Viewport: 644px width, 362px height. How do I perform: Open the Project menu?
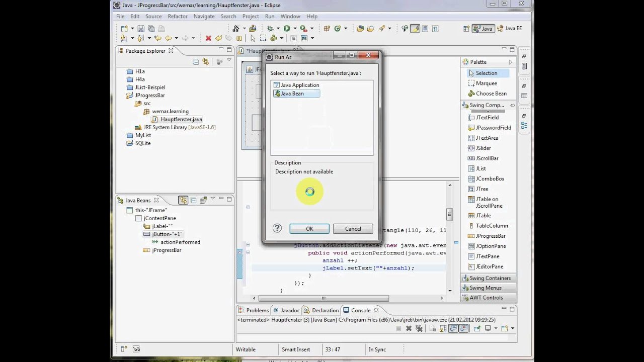click(x=251, y=16)
